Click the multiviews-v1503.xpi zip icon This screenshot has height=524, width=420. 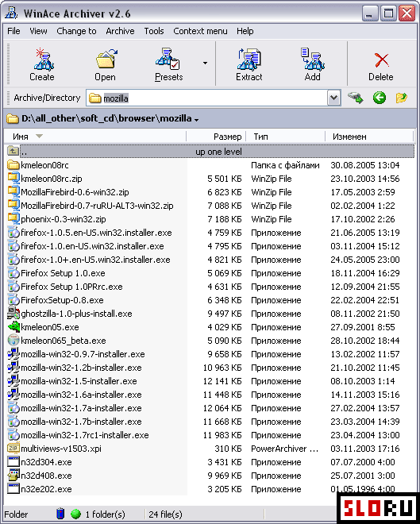(x=13, y=449)
